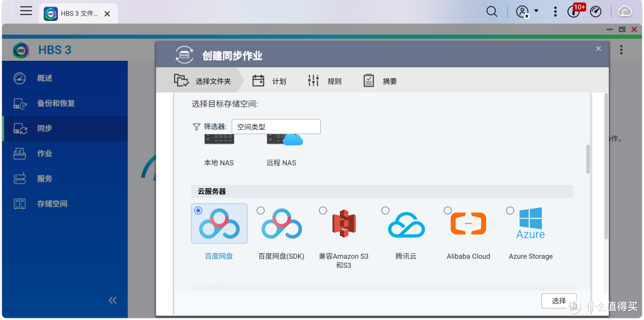Viewport: 644px width, 320px height.
Task: Open the 空间类型 filter dropdown
Action: 276,127
